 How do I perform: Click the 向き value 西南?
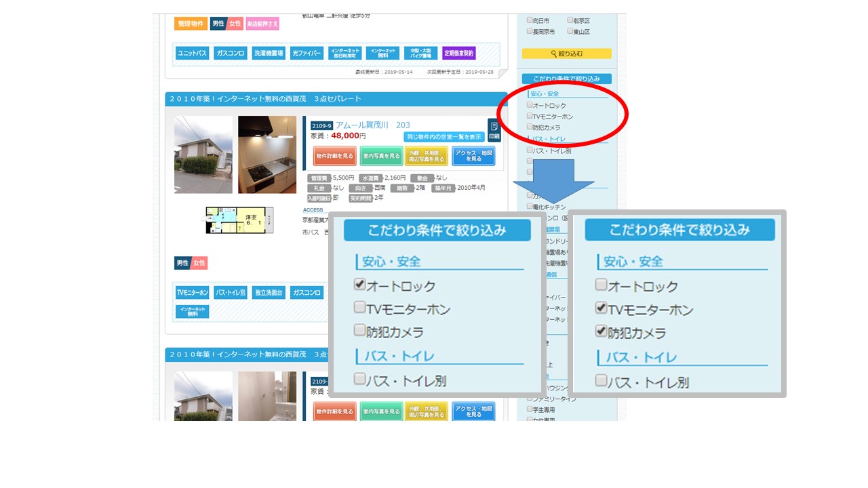pyautogui.click(x=379, y=188)
